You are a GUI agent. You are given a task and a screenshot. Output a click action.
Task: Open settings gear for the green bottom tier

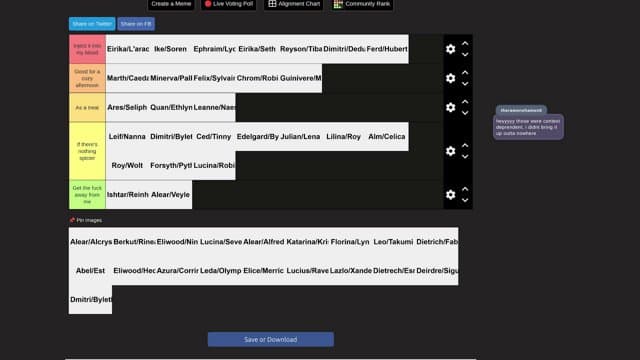pos(450,195)
